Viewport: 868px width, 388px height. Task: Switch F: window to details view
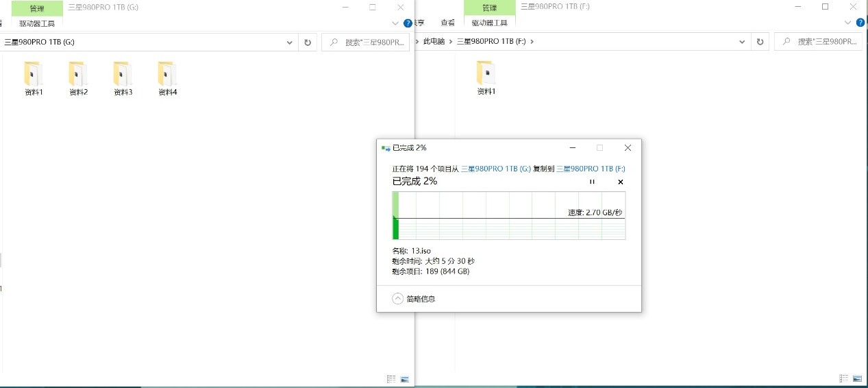843,378
